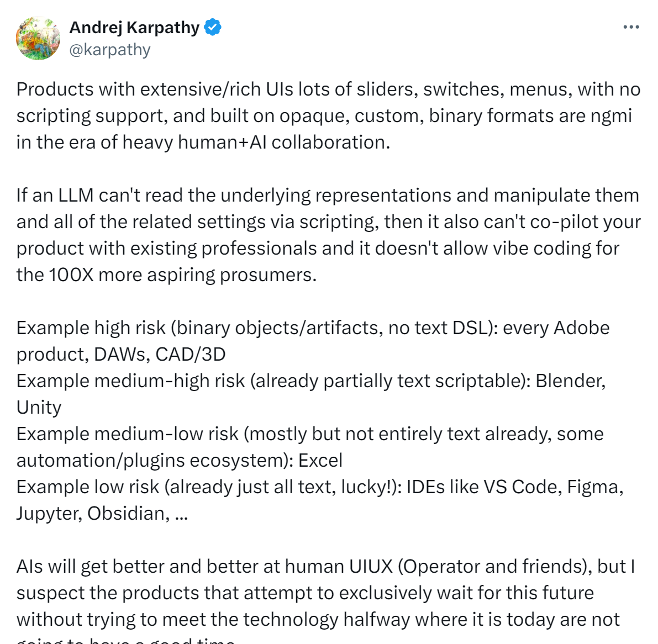Image resolution: width=658 pixels, height=644 pixels.
Task: Click the Andrej Karpathy display name
Action: point(134,28)
